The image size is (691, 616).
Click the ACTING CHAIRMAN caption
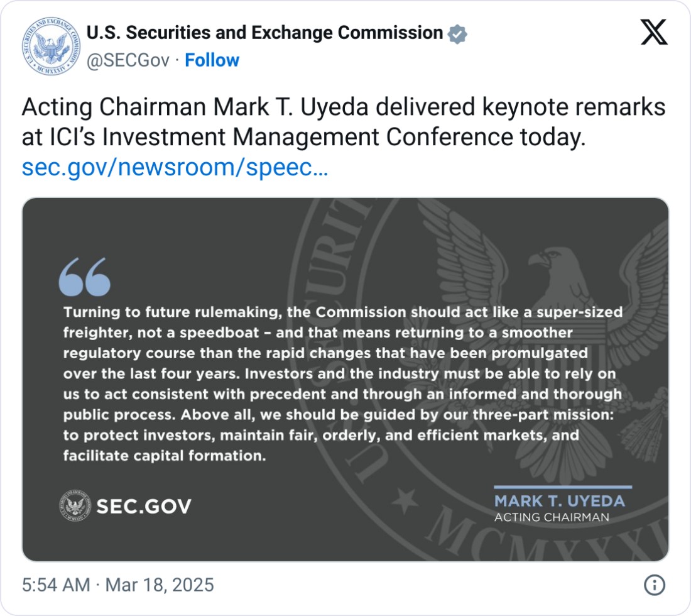(x=552, y=517)
